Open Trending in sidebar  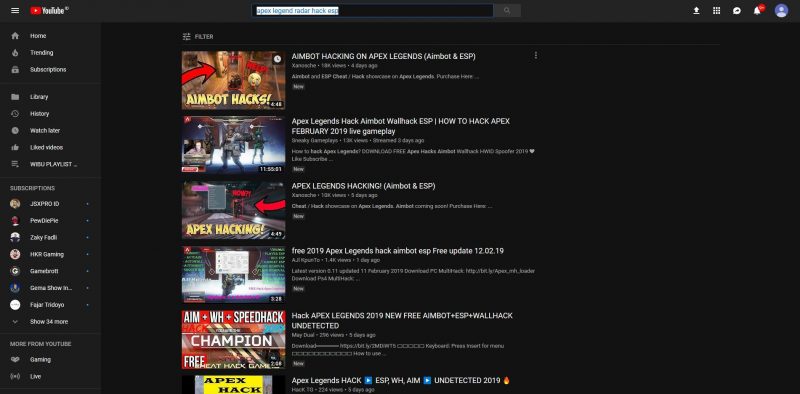51,53
